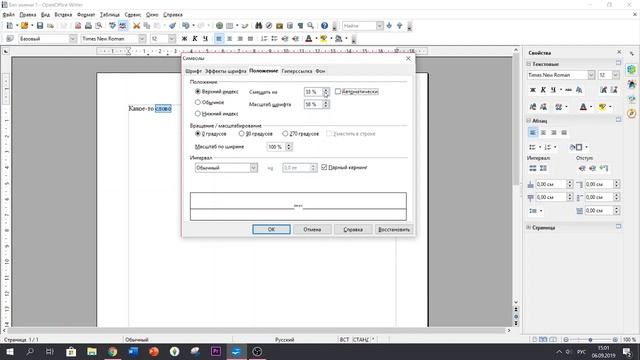Enable the Автоматически checkbox
This screenshot has width=640, height=360.
338,91
